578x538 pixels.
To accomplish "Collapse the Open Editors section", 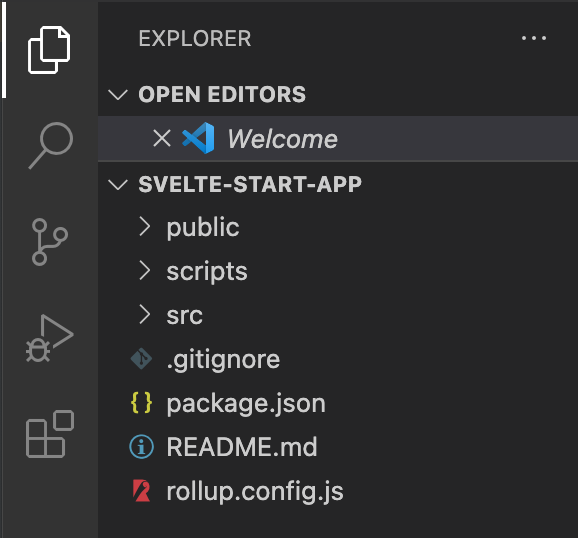I will tap(118, 94).
